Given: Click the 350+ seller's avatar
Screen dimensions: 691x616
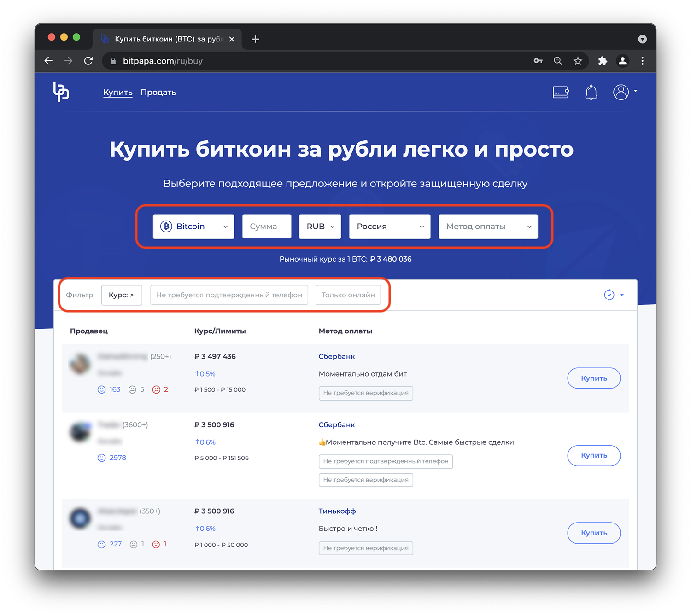Looking at the screenshot, I should pos(80,518).
